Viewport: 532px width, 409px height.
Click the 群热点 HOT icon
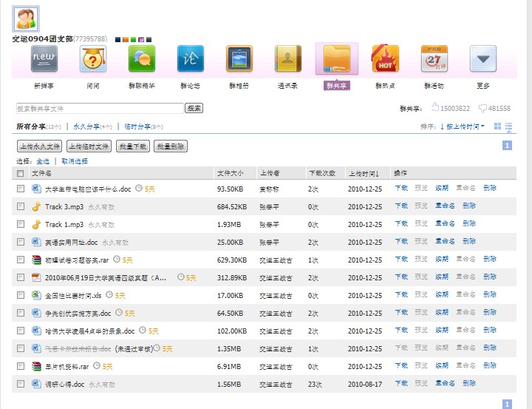click(x=385, y=59)
